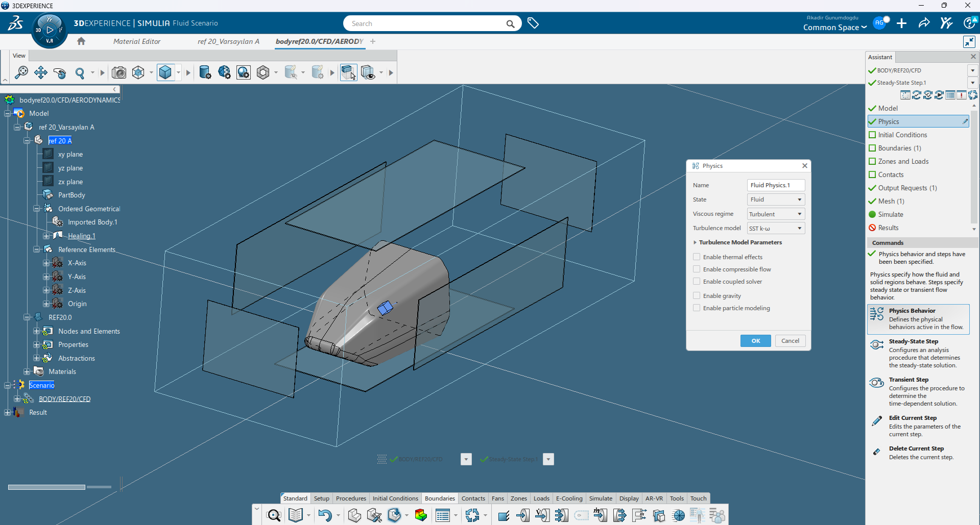Viewport: 980px width, 525px height.
Task: Select Imported Body.1 tree item
Action: [x=92, y=222]
